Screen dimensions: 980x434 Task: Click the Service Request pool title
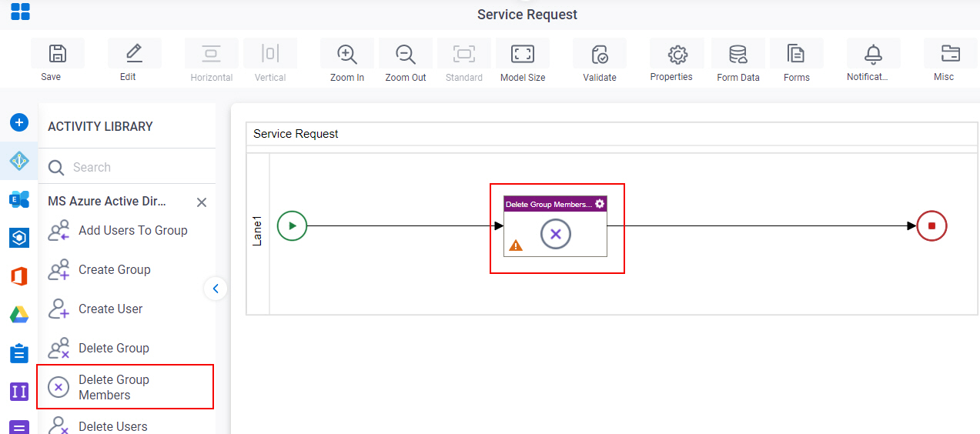(296, 134)
